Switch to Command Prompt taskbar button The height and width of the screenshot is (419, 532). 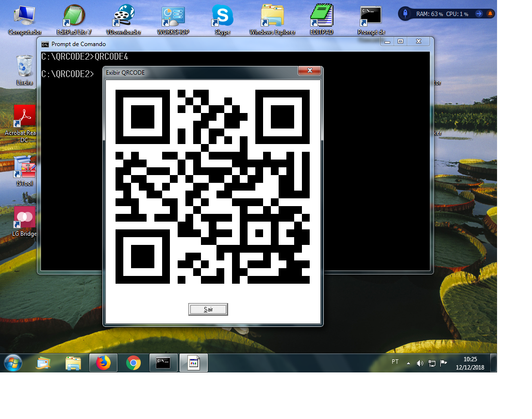pos(163,363)
